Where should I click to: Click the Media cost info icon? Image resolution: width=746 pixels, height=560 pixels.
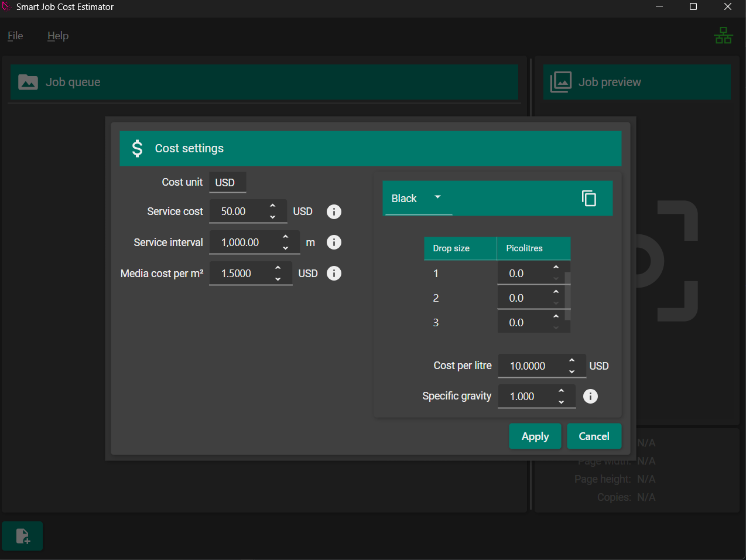click(334, 273)
